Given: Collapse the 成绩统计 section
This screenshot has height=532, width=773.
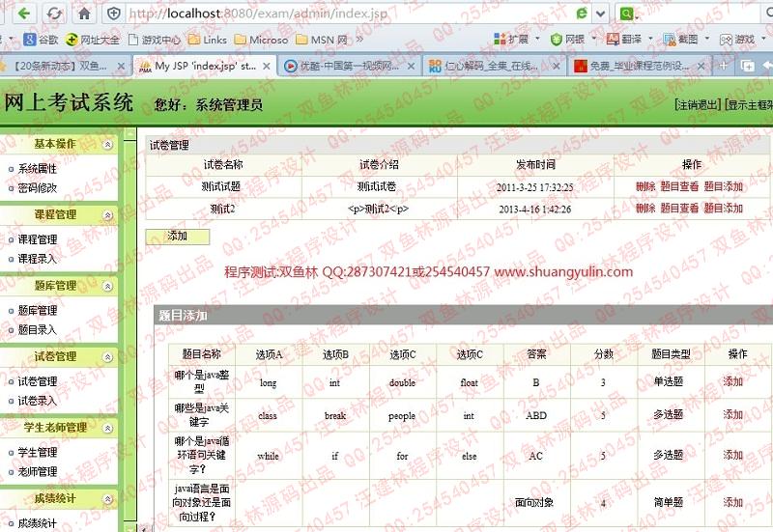Looking at the screenshot, I should [x=107, y=499].
